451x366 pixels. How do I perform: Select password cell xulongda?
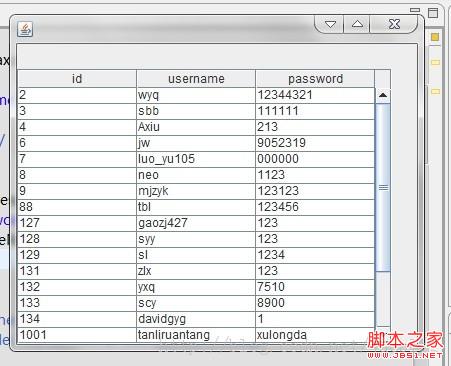coord(315,335)
